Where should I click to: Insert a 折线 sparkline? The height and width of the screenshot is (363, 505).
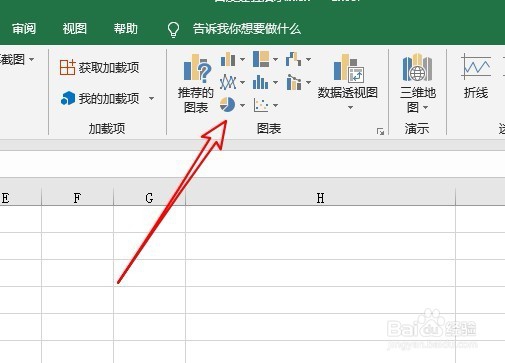point(476,76)
